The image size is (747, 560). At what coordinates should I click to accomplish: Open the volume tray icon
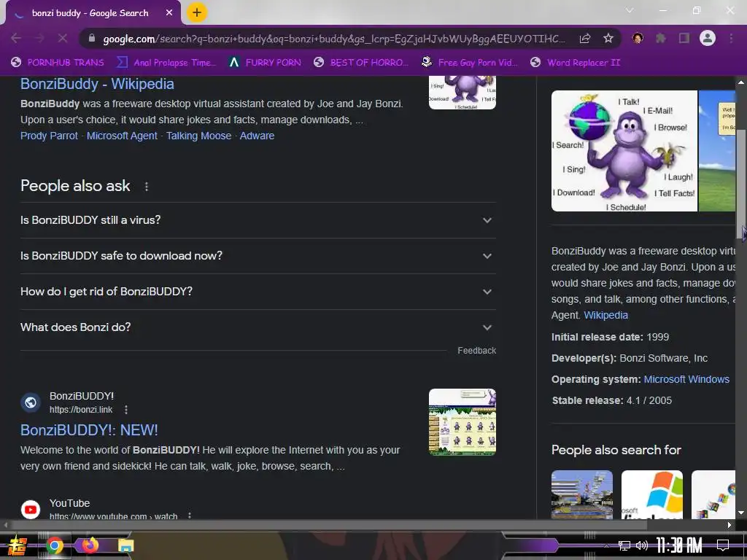click(x=642, y=545)
